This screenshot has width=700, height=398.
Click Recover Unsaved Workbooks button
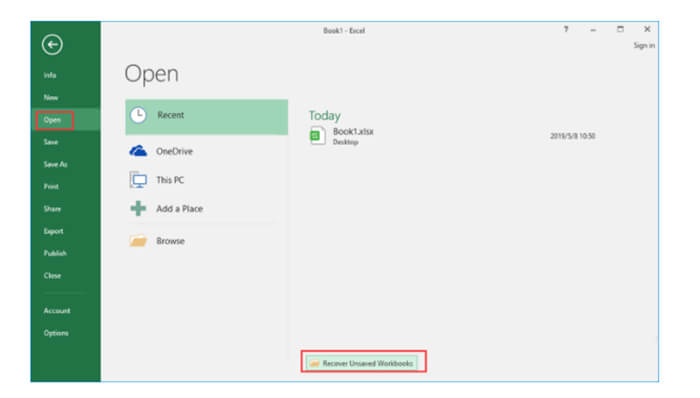click(362, 363)
